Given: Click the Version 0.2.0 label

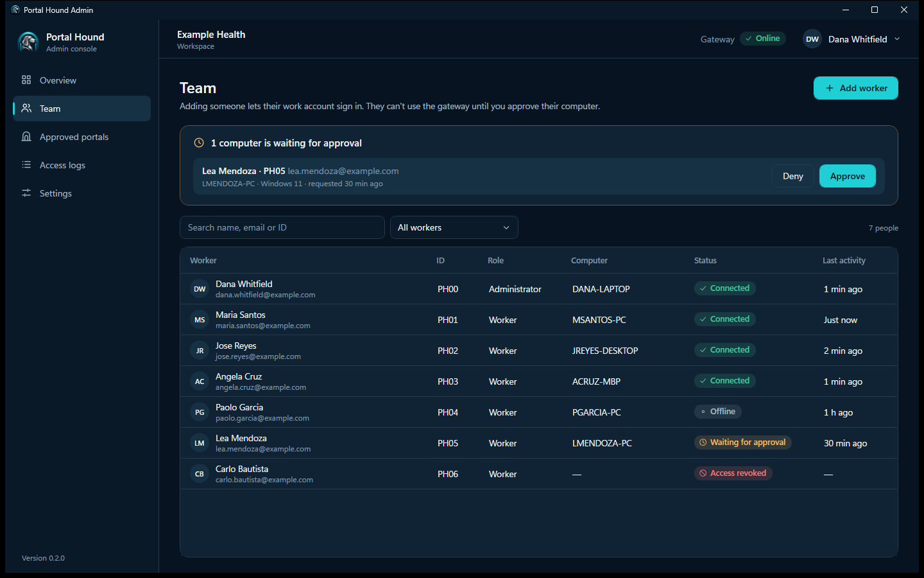Looking at the screenshot, I should click(43, 558).
